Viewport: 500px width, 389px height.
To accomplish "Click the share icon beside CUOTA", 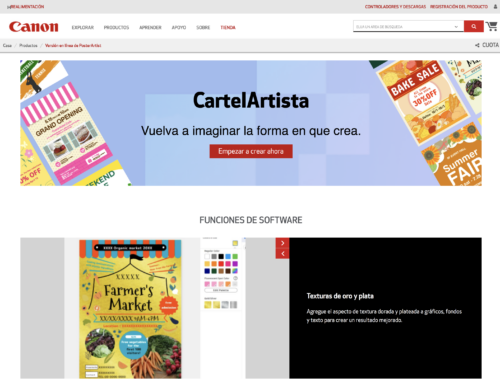I will (477, 45).
